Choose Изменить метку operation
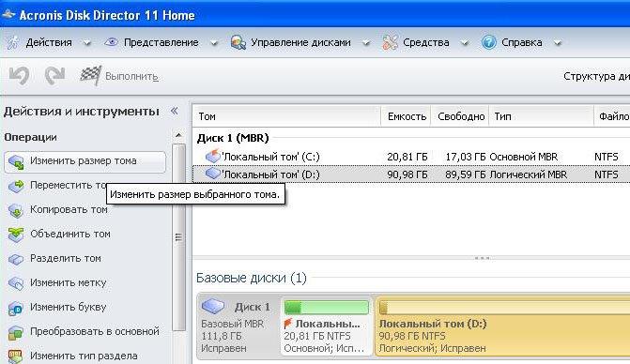Screen dimensions: 630x364 point(68,283)
